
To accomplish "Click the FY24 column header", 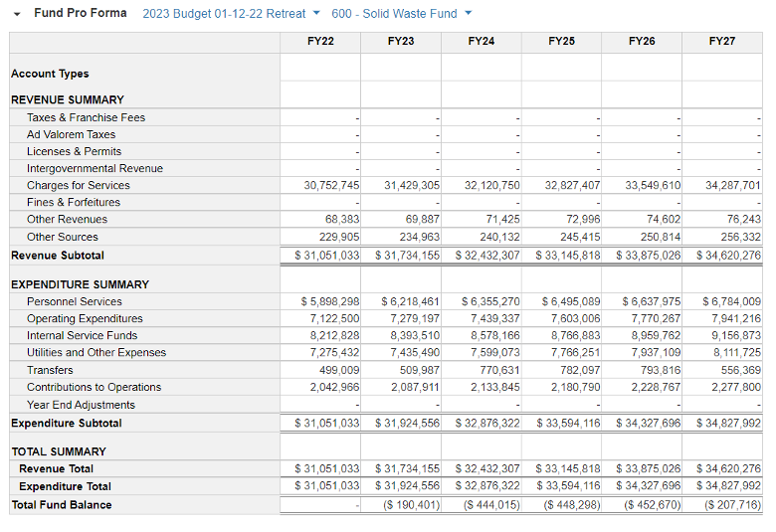I will (x=481, y=41).
